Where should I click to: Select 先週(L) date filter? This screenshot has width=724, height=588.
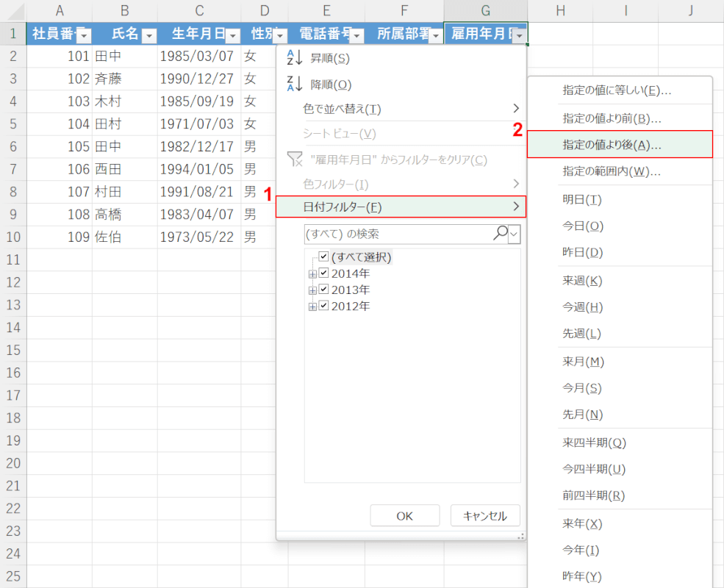tap(620, 333)
